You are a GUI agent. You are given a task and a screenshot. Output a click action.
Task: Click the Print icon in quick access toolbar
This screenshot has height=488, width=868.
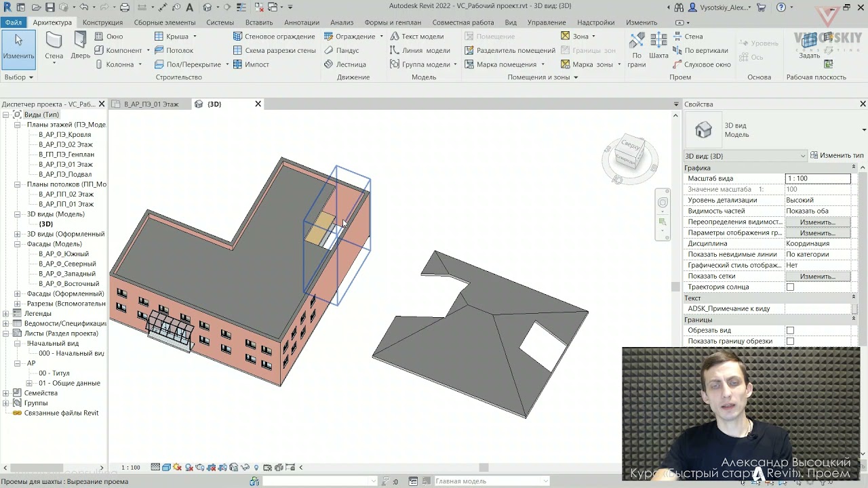(x=124, y=7)
